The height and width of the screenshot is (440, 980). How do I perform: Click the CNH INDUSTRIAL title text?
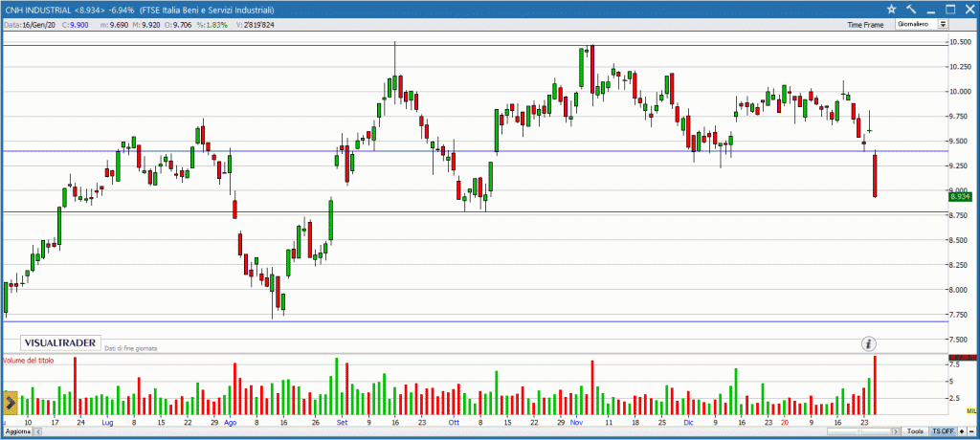pos(37,10)
